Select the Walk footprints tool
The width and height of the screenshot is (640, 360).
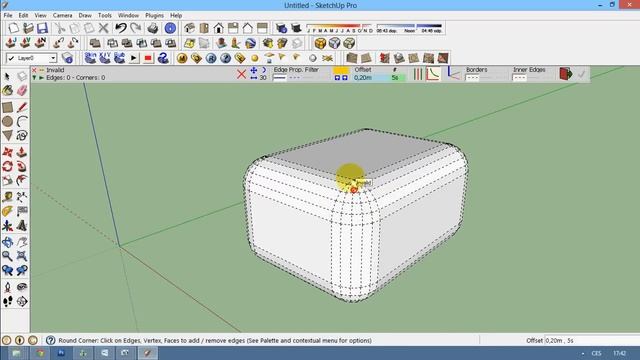click(7, 301)
